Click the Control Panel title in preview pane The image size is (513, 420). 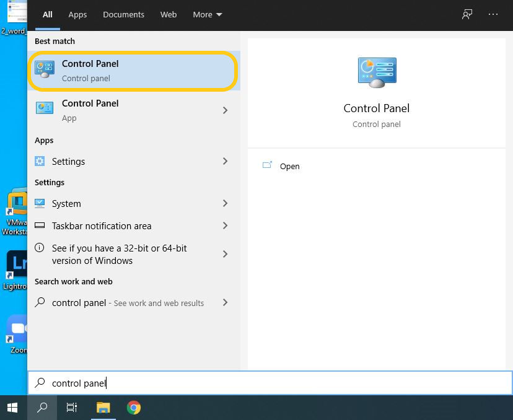(x=377, y=108)
